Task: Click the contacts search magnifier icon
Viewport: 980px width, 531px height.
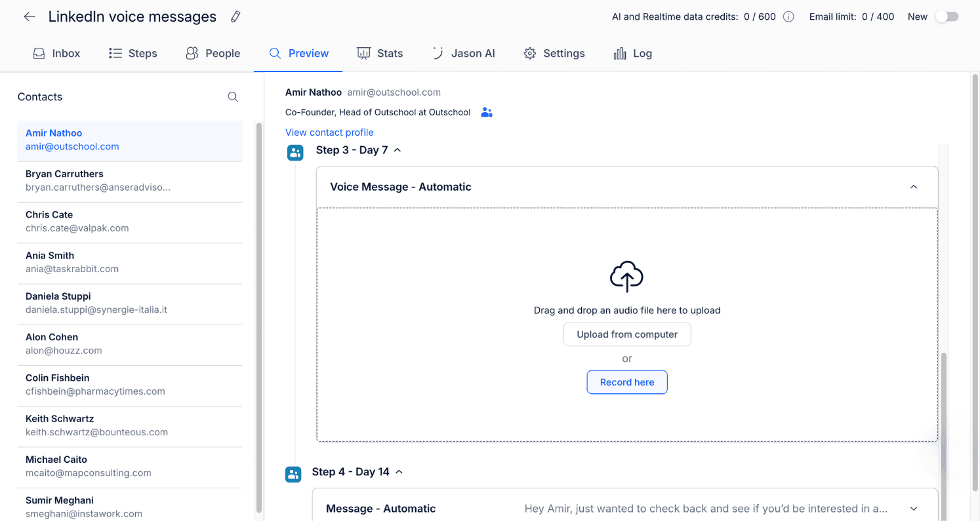Action: (233, 97)
